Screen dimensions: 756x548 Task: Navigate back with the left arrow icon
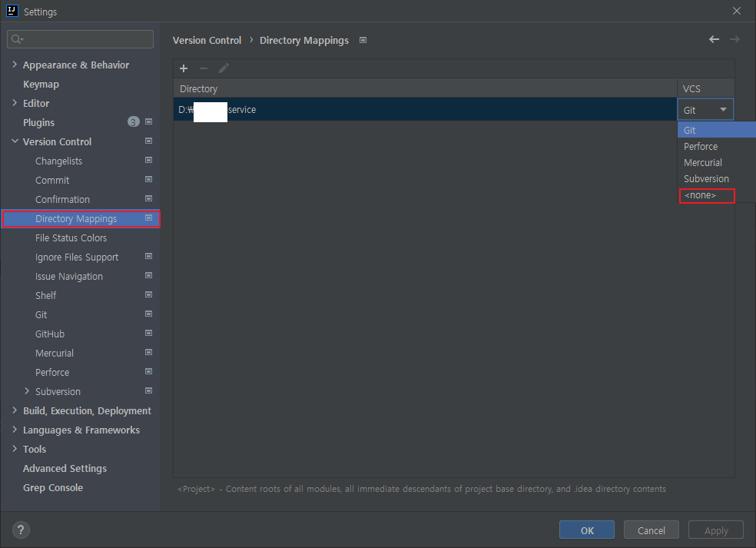pos(713,38)
